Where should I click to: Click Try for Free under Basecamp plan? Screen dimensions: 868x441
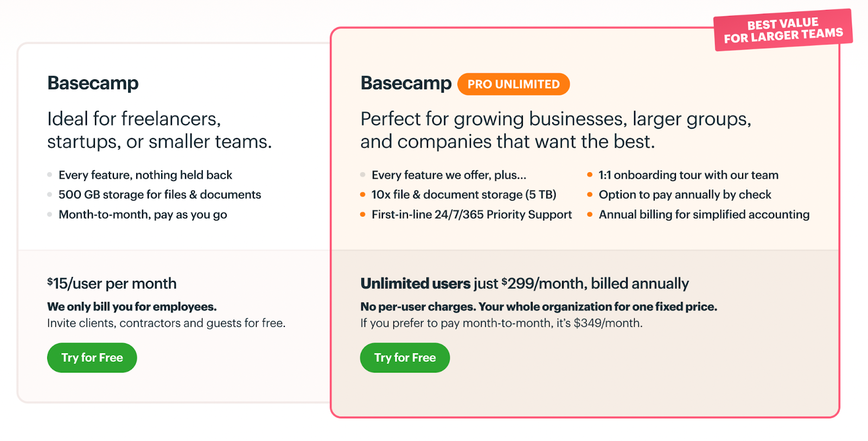(x=92, y=357)
